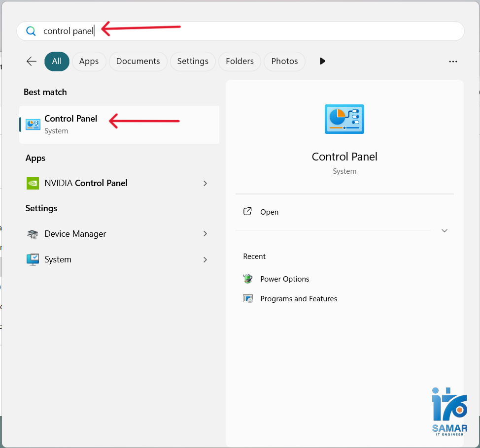
Task: Select the Documents filter tab
Action: [138, 61]
